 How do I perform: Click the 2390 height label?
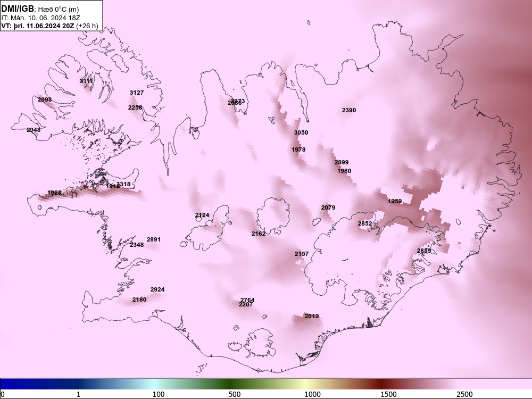point(349,110)
